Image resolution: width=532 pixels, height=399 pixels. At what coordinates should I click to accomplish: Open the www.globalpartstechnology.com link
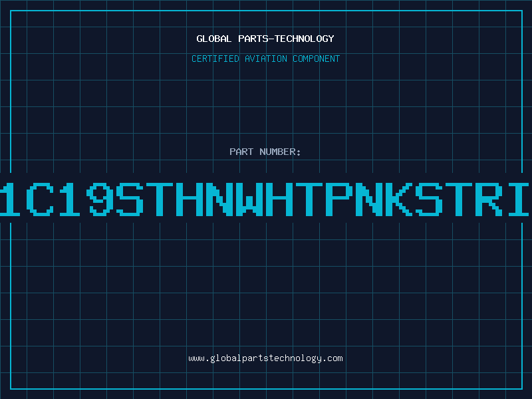point(265,358)
